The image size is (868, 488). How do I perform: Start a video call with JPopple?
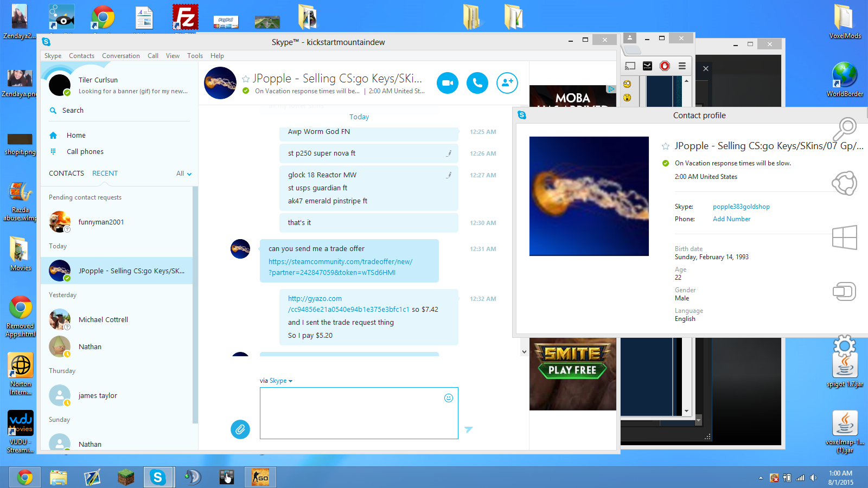pyautogui.click(x=448, y=83)
